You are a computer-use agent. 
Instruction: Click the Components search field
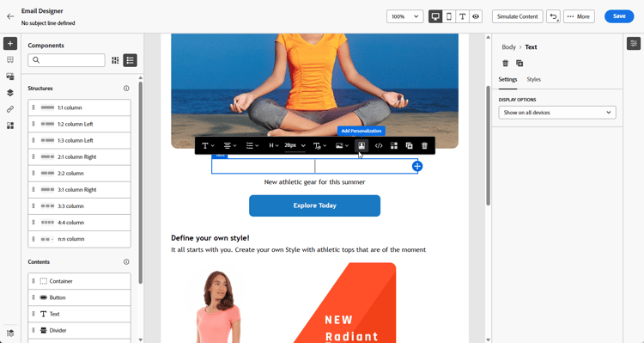[x=66, y=60]
